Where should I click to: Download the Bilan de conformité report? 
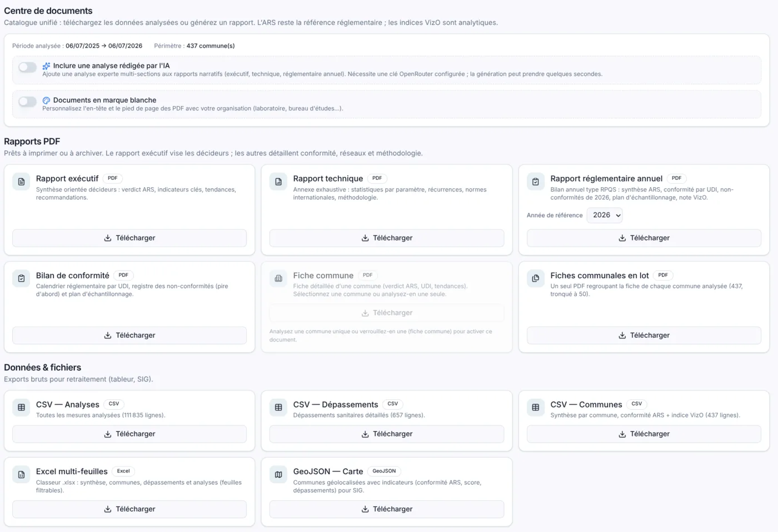click(x=129, y=335)
